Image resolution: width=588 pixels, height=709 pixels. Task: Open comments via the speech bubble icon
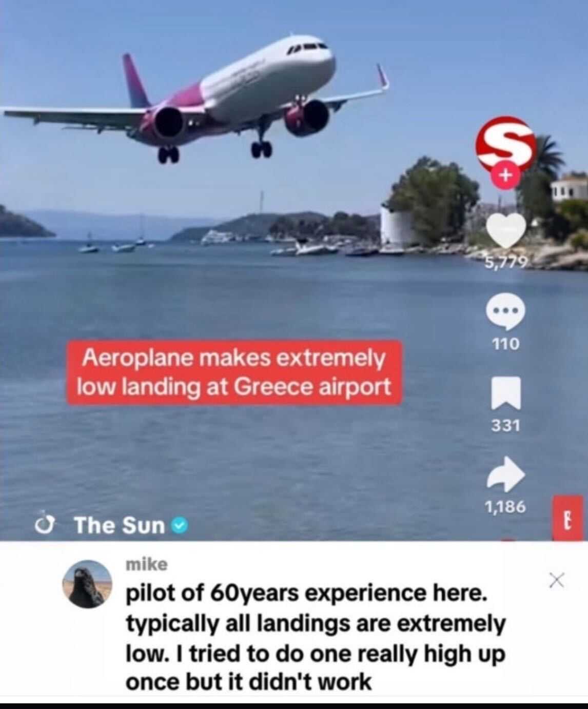pos(505,311)
